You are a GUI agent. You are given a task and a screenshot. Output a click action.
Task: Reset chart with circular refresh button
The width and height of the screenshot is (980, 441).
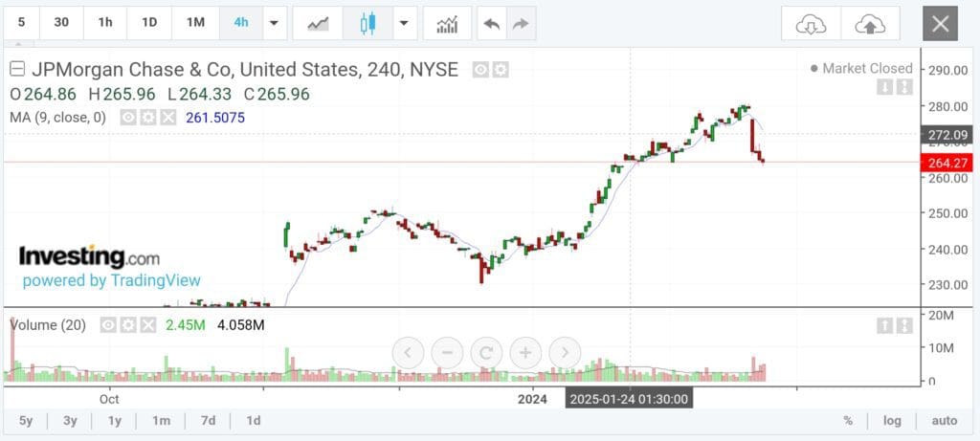point(486,353)
